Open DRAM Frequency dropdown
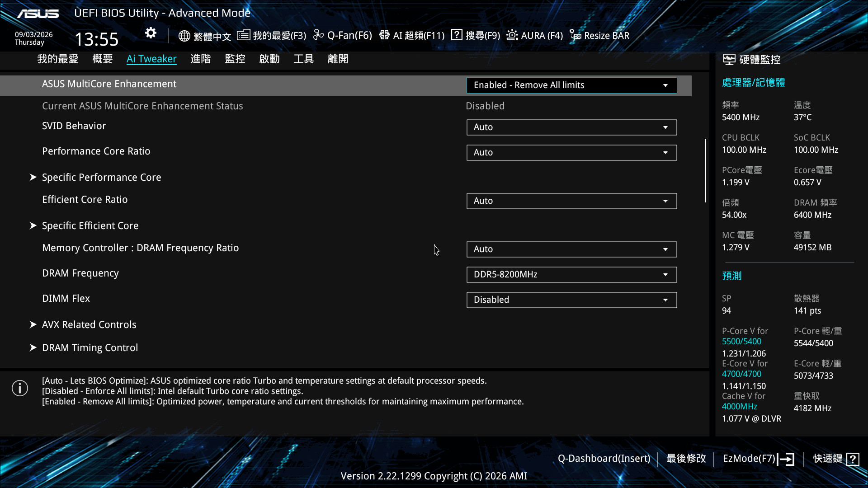This screenshot has height=488, width=868. [571, 275]
